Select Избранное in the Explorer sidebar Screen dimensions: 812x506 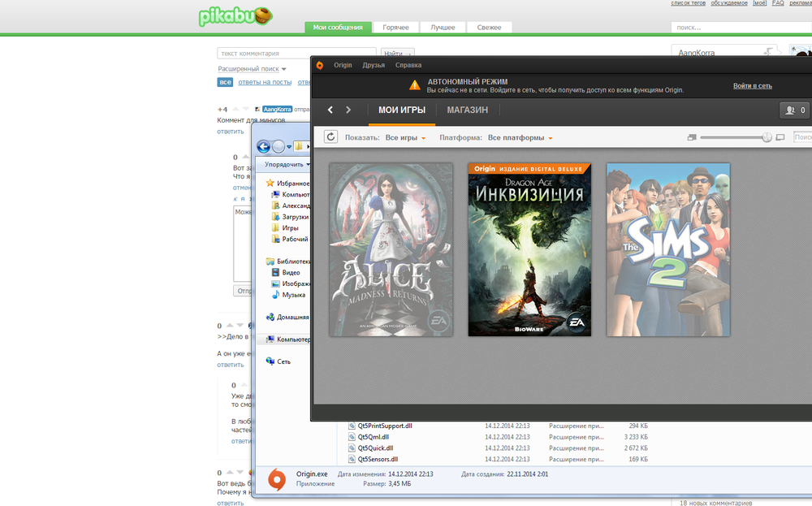pyautogui.click(x=292, y=184)
